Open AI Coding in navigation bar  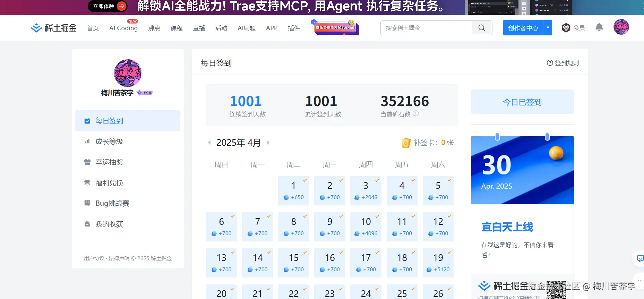click(x=123, y=28)
